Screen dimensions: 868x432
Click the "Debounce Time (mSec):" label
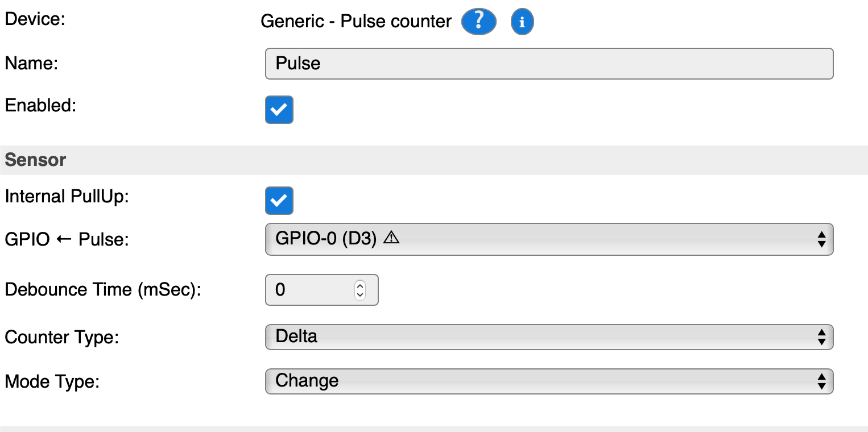(104, 290)
